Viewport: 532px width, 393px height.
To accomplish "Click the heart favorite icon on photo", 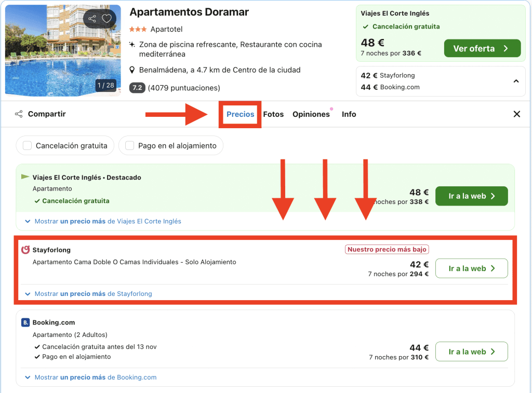I will [x=107, y=19].
